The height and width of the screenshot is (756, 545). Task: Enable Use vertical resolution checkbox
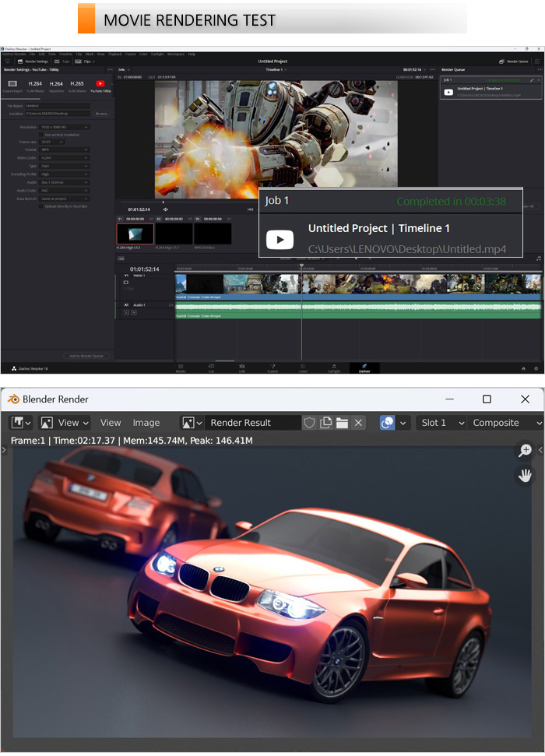click(x=41, y=135)
